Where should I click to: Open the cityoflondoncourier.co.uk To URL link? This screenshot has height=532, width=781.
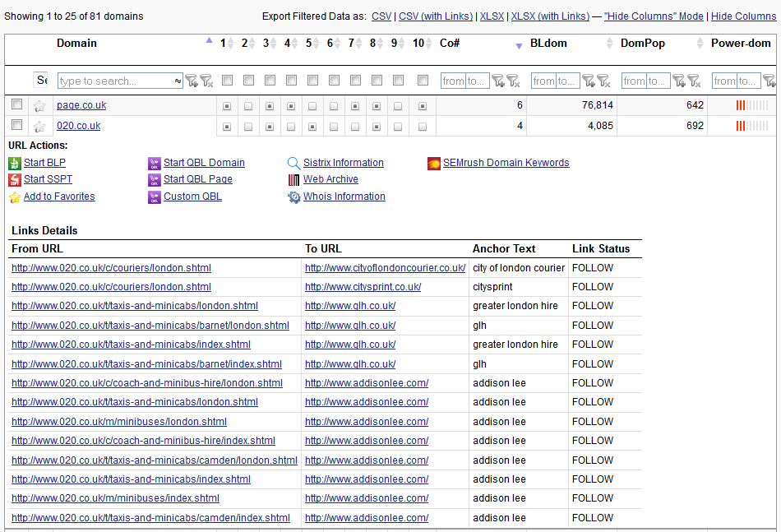coord(386,268)
